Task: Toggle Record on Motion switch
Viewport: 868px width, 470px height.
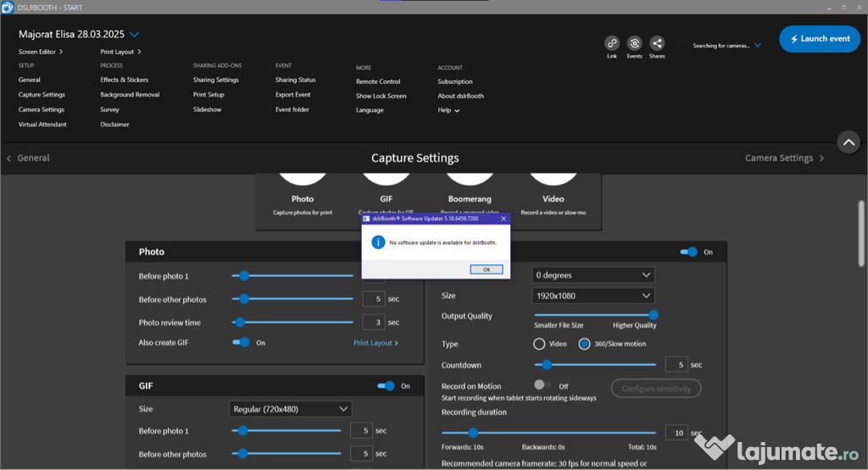Action: coord(542,384)
